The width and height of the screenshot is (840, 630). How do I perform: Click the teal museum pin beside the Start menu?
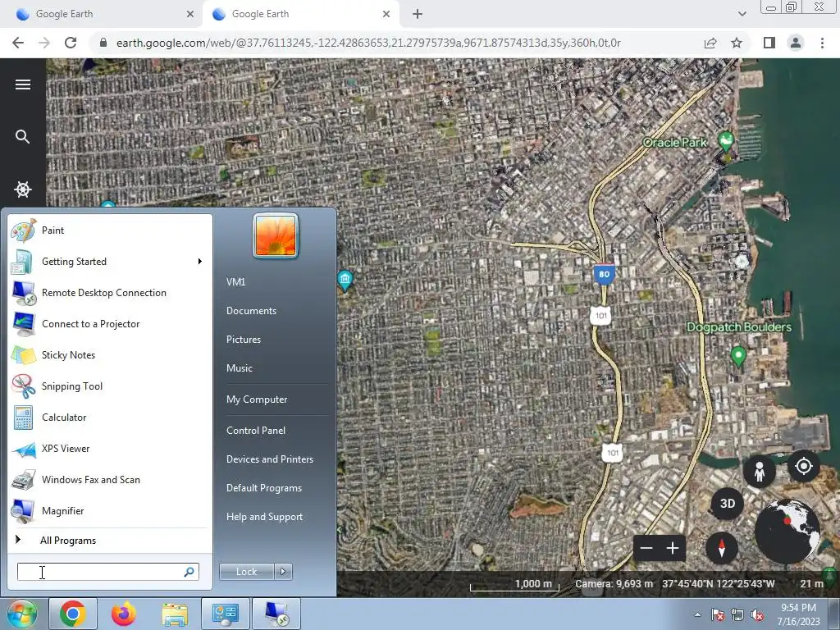click(345, 281)
